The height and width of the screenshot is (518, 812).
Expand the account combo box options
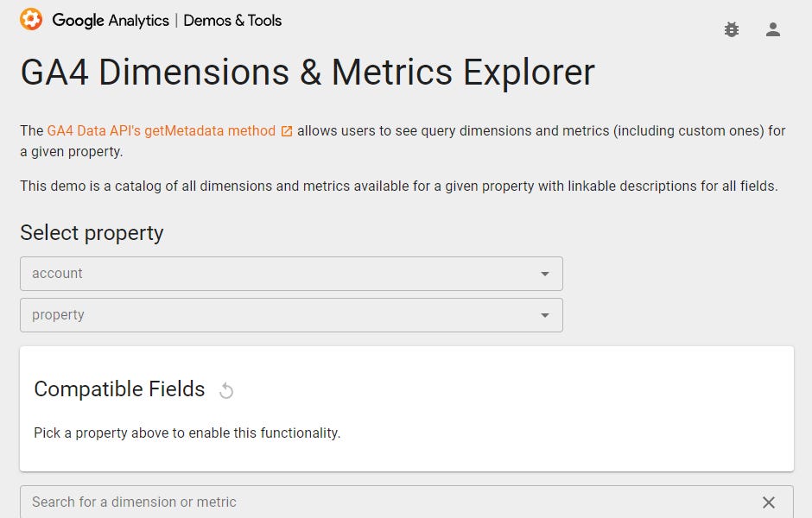point(291,273)
